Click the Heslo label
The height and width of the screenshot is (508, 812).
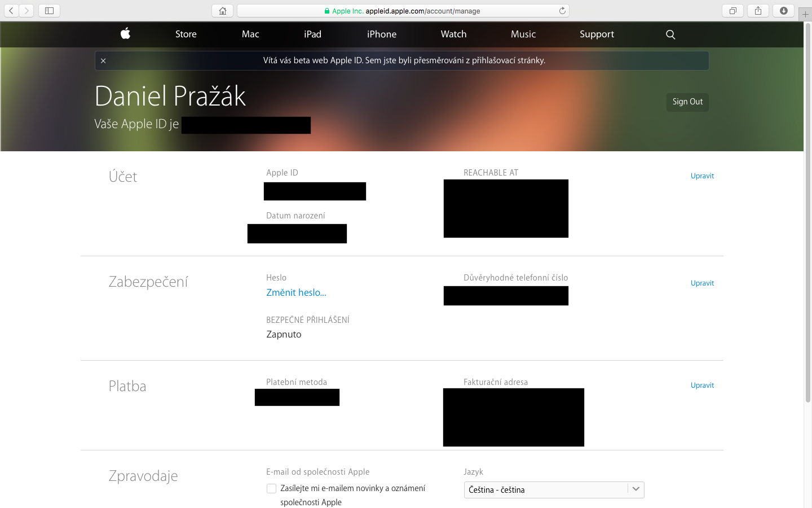(276, 278)
